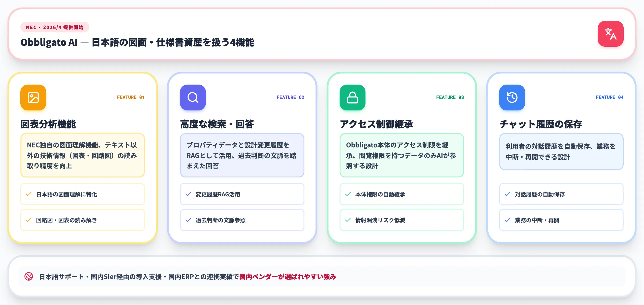
Task: Click the 高度な検索・回答 card title
Action: (217, 124)
